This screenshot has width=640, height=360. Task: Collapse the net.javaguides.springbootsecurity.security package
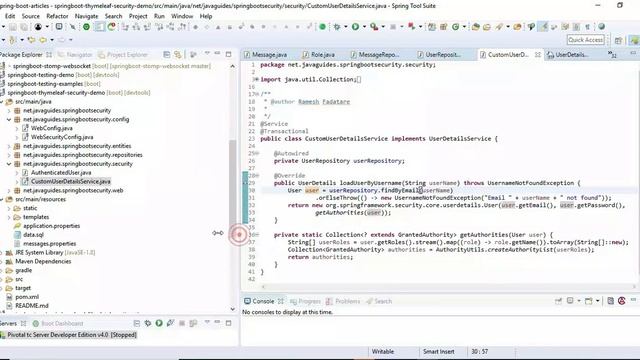pyautogui.click(x=9, y=164)
